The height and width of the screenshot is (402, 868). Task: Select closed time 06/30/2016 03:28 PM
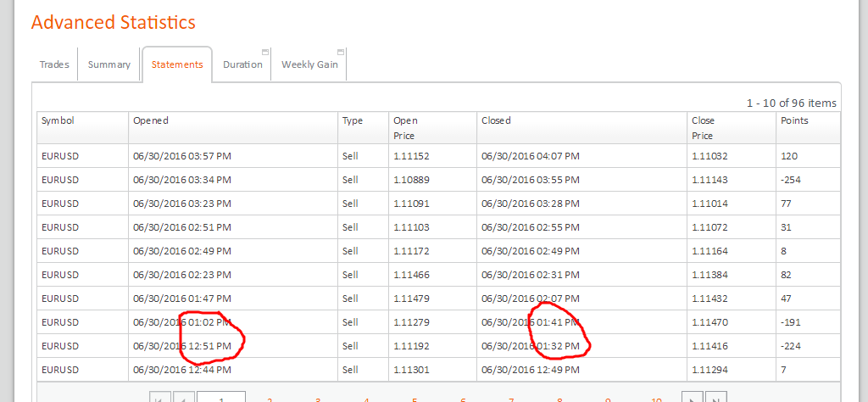point(531,204)
